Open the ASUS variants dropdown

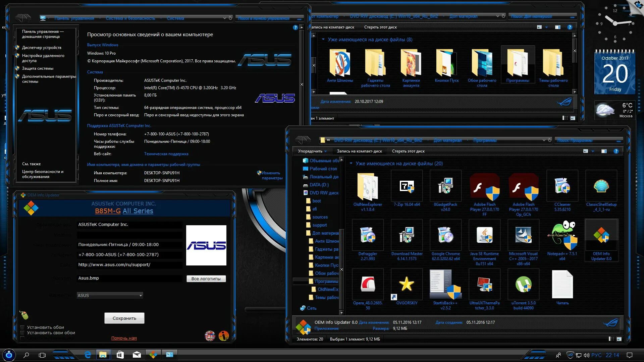(x=110, y=295)
